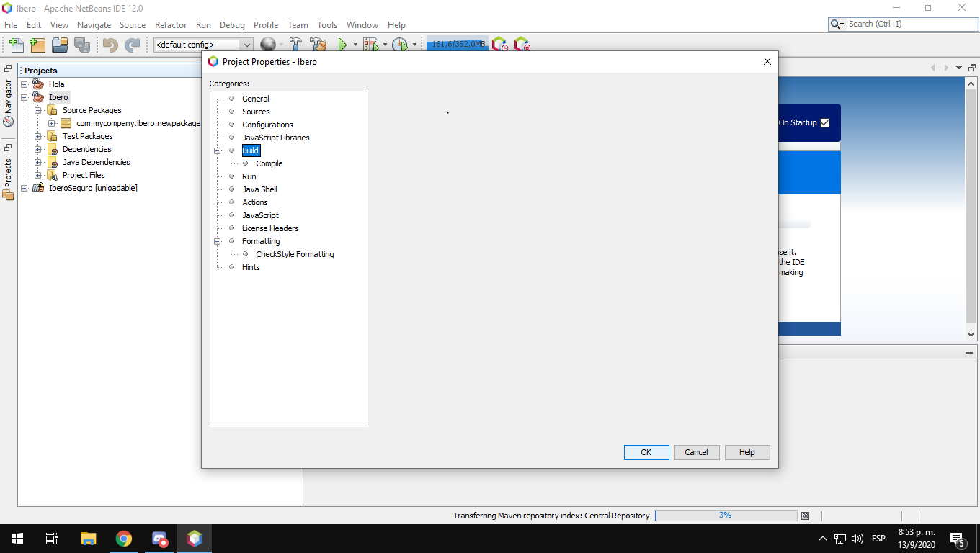
Task: Click the Debug Project toolbar icon
Action: (370, 45)
